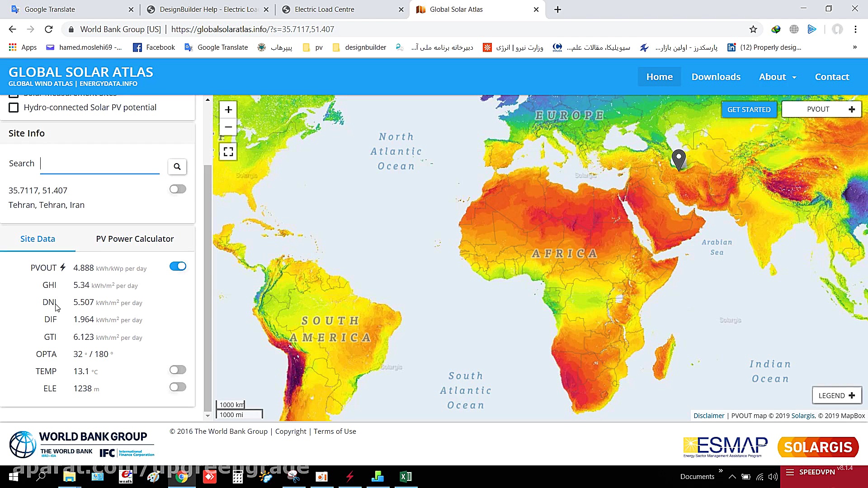
Task: Expand the LEGEND panel
Action: tap(836, 395)
